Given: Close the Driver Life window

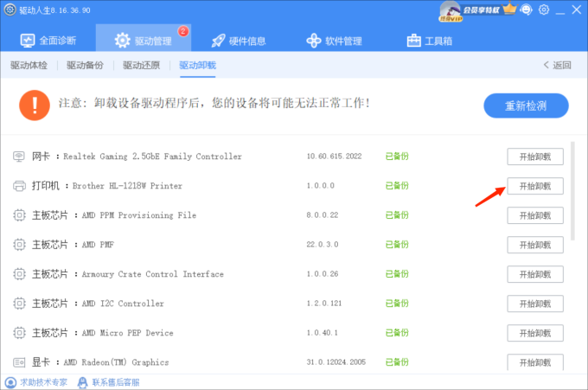Looking at the screenshot, I should (577, 10).
